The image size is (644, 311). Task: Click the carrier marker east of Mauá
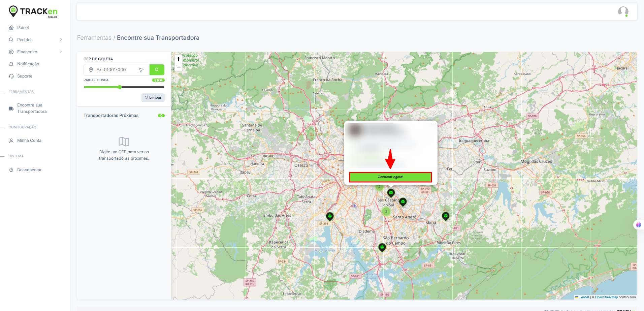(446, 216)
